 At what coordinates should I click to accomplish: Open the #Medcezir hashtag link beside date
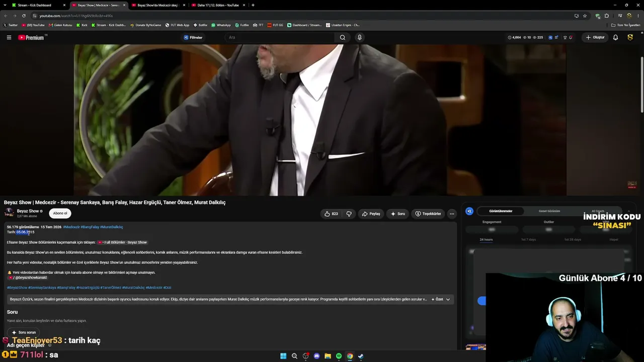click(71, 227)
